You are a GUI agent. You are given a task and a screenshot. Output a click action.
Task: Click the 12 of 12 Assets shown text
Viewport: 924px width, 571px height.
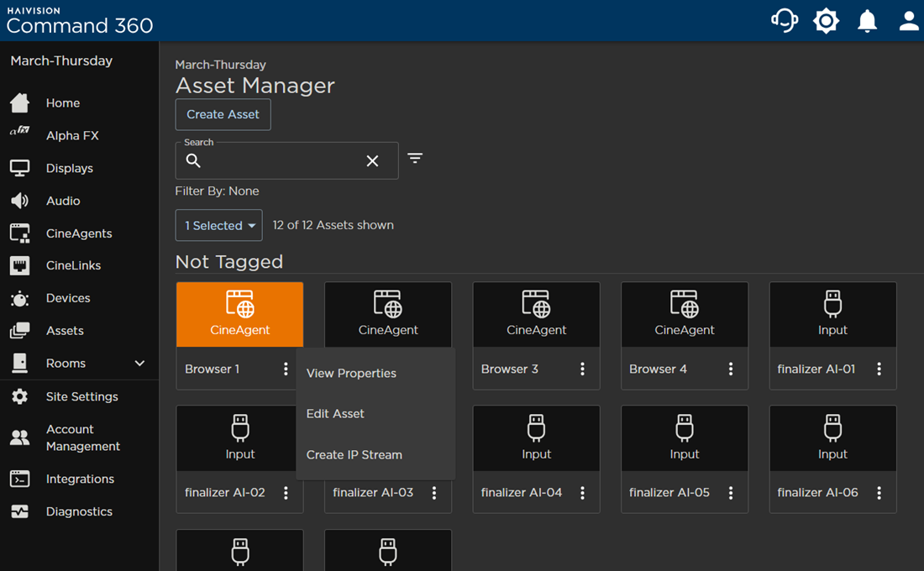tap(333, 225)
